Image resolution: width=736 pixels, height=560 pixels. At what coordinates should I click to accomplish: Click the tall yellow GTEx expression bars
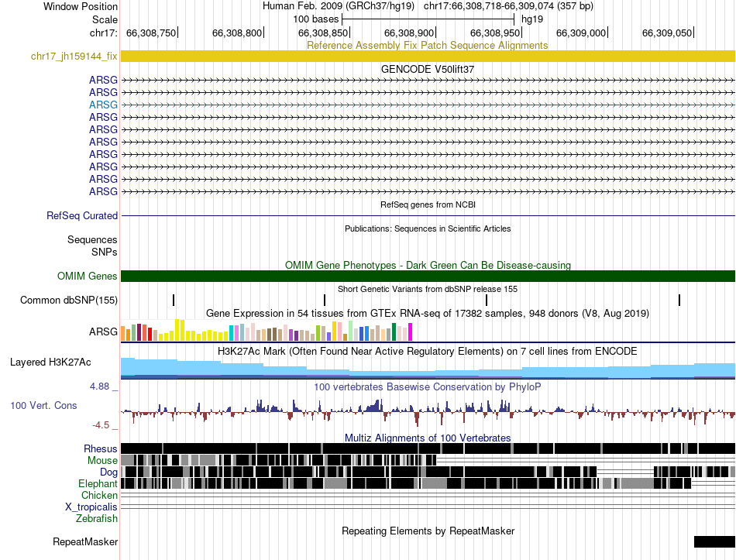click(x=180, y=330)
